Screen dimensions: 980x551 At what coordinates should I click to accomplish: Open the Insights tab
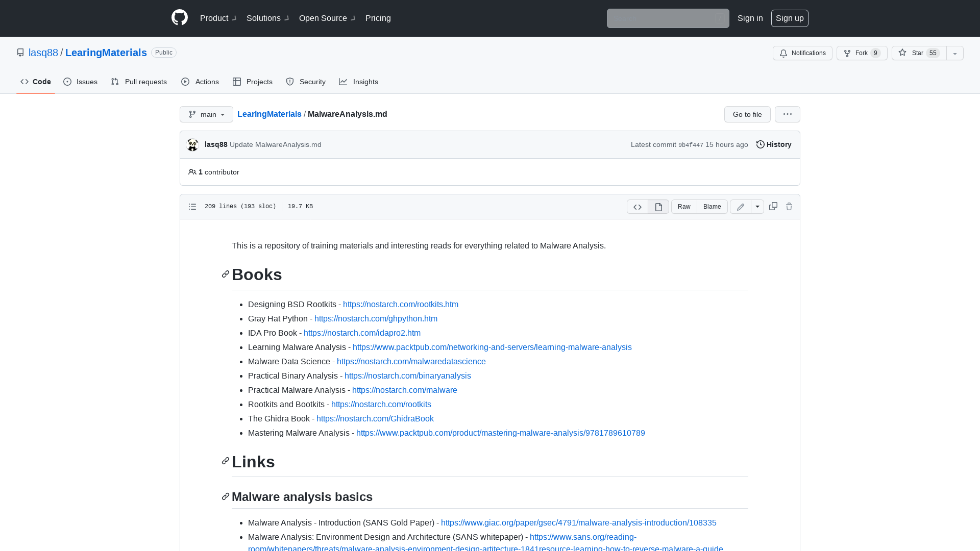click(x=358, y=82)
